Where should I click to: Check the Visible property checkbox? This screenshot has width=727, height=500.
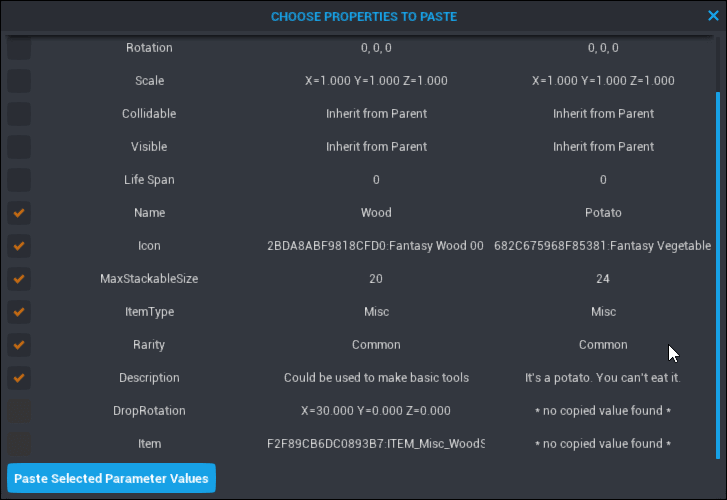pyautogui.click(x=19, y=147)
